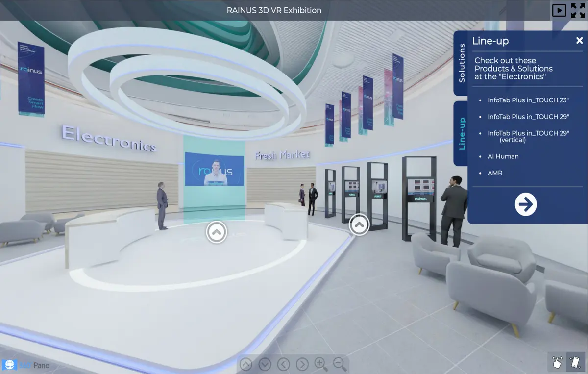Screen dimensions: 588x374
Task: Select the "AMR" list item
Action: 495,173
